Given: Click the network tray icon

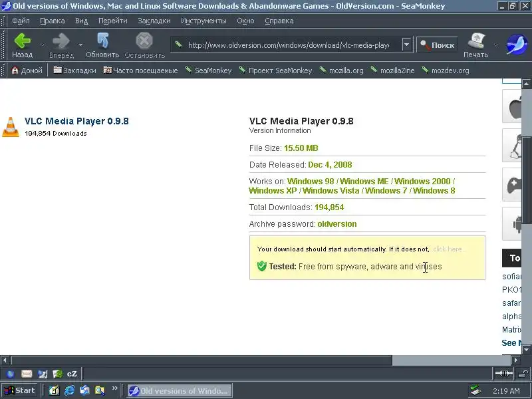Looking at the screenshot, I should pos(475,390).
